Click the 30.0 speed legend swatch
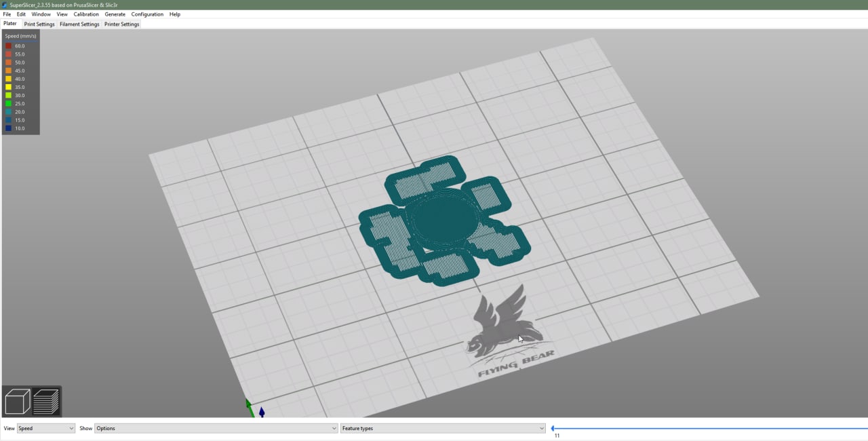Viewport: 868px width, 441px height. [9, 96]
